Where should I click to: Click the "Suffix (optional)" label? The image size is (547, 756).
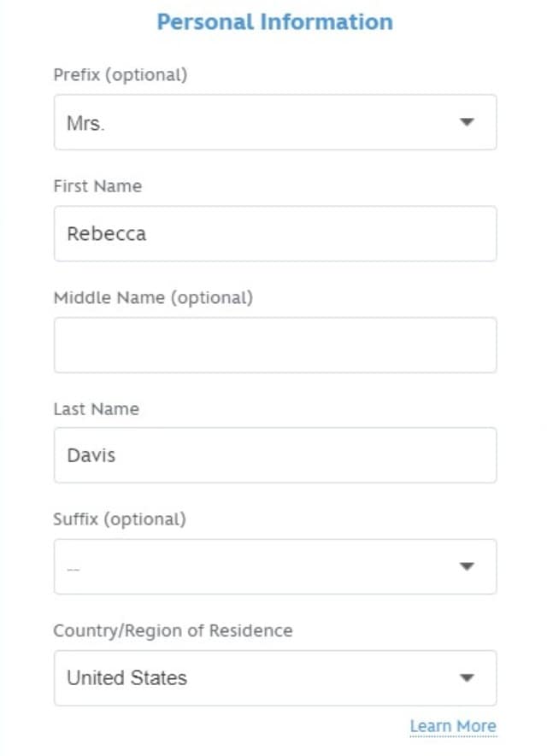pyautogui.click(x=119, y=519)
